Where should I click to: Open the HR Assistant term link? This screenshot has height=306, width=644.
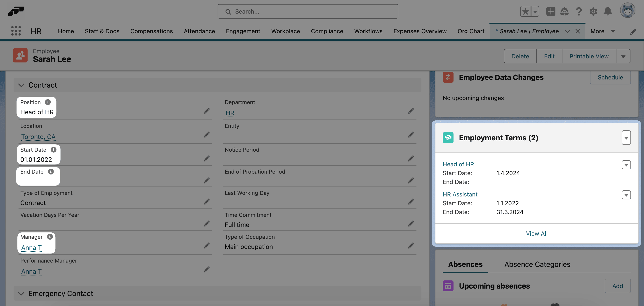(460, 194)
